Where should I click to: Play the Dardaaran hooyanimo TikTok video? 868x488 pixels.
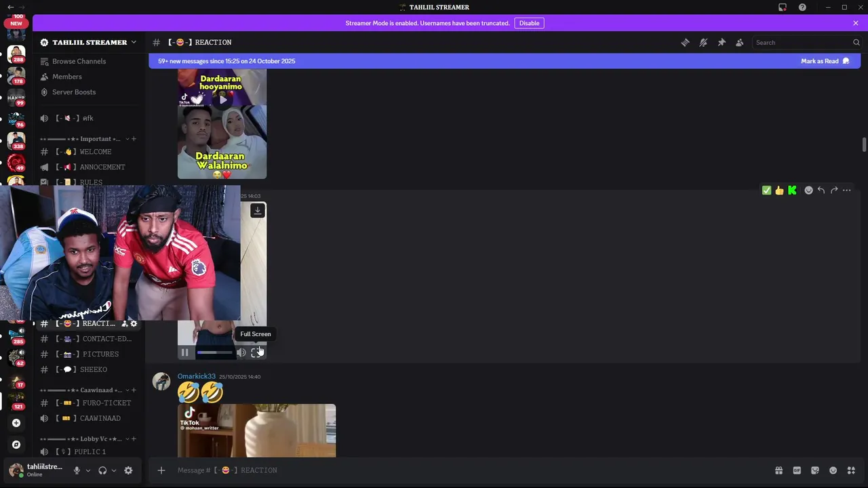(x=222, y=100)
